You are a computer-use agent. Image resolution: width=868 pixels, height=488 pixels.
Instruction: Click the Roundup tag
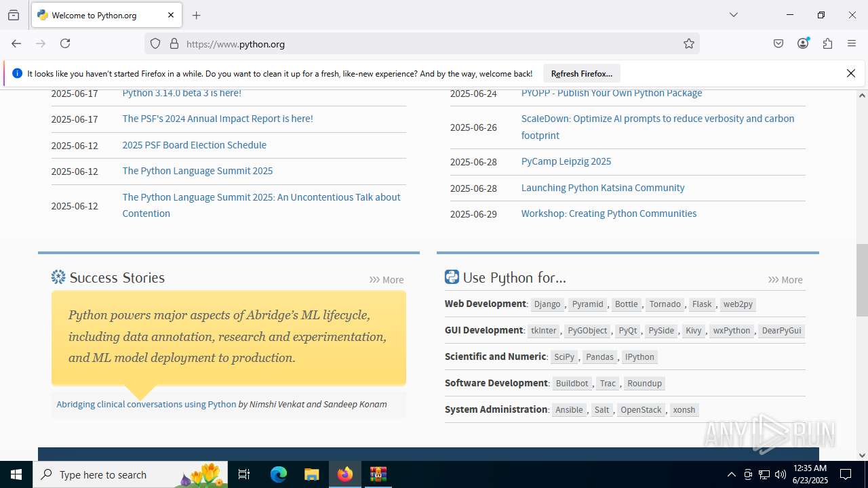(644, 384)
